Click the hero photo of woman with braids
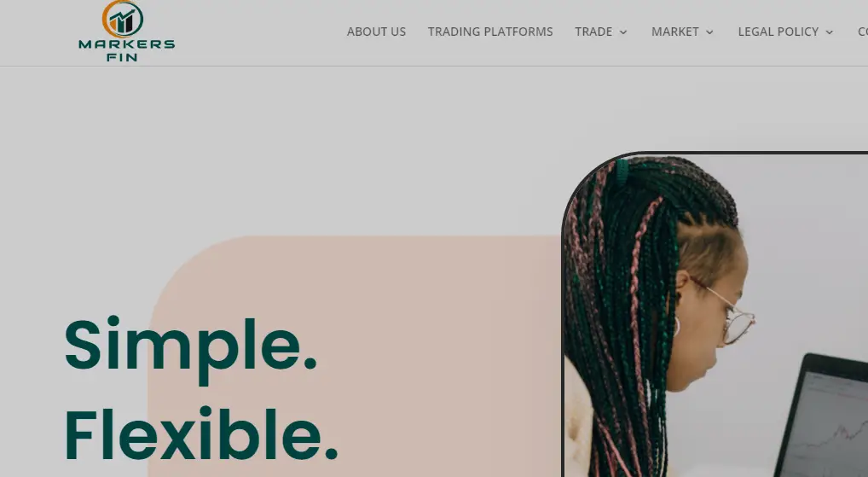 tap(715, 315)
